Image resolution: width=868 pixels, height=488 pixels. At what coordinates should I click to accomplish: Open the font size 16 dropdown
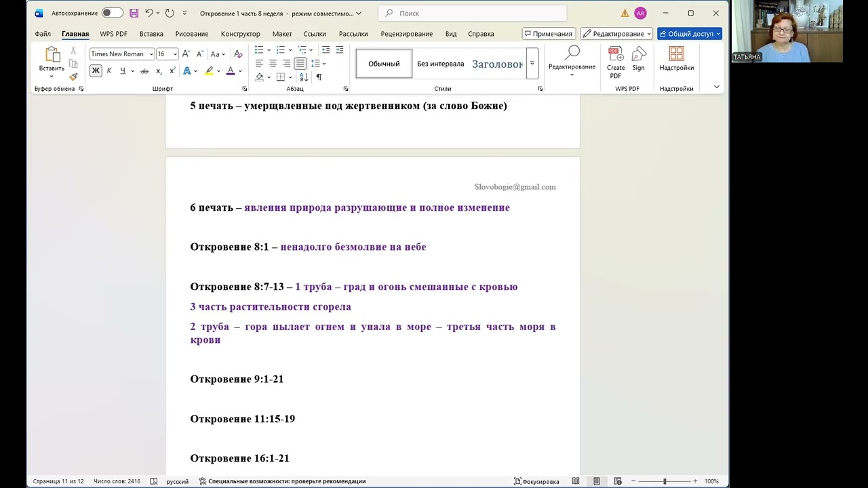click(x=175, y=54)
